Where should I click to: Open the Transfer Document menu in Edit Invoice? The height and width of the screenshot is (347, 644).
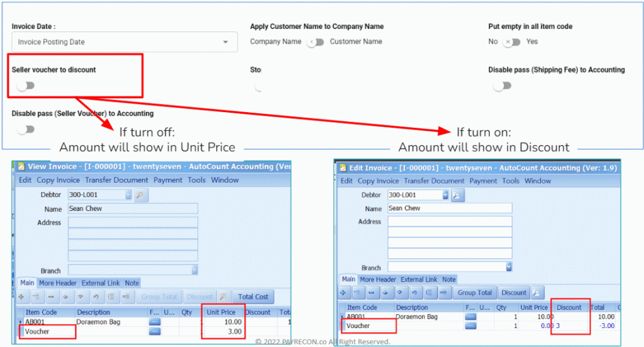pos(434,181)
